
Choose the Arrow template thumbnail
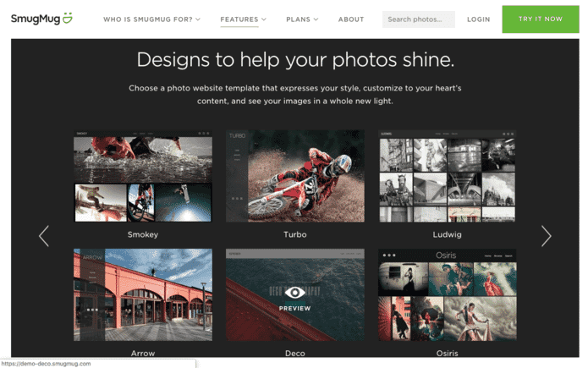point(143,295)
